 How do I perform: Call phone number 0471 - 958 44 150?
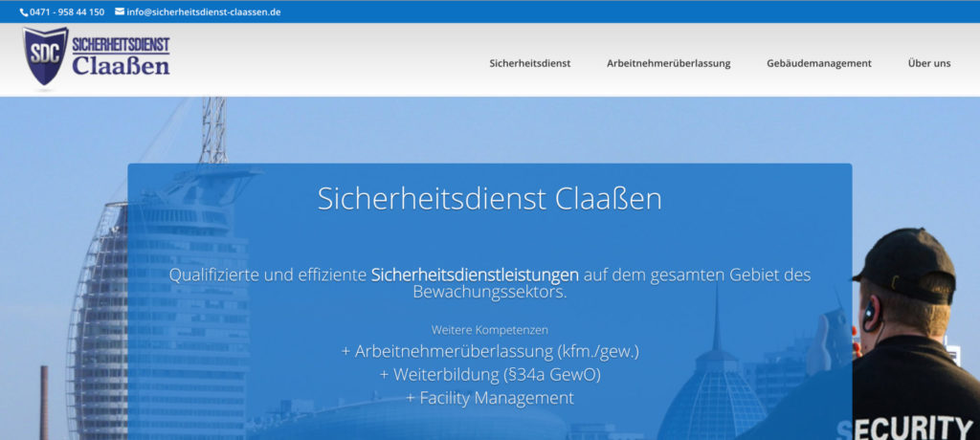tap(67, 11)
